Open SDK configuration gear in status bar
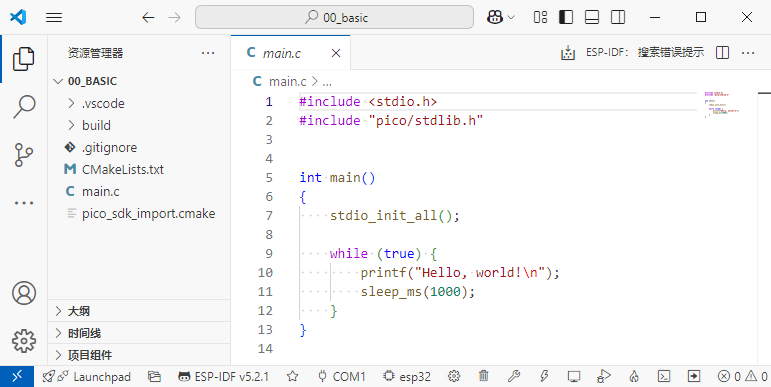The width and height of the screenshot is (771, 387). (454, 377)
